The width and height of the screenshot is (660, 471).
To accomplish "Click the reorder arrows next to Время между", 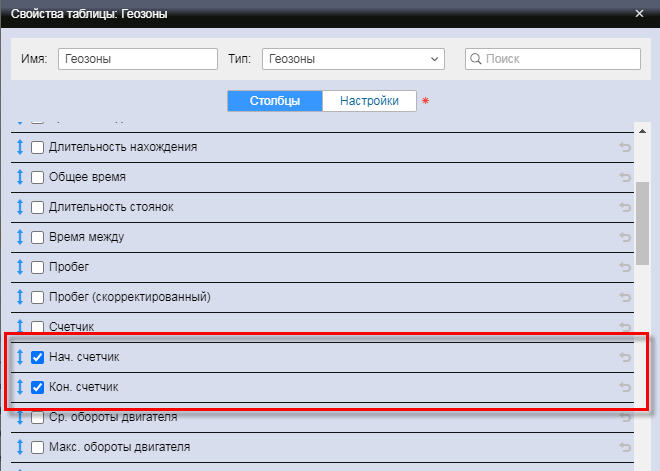I will click(x=19, y=237).
